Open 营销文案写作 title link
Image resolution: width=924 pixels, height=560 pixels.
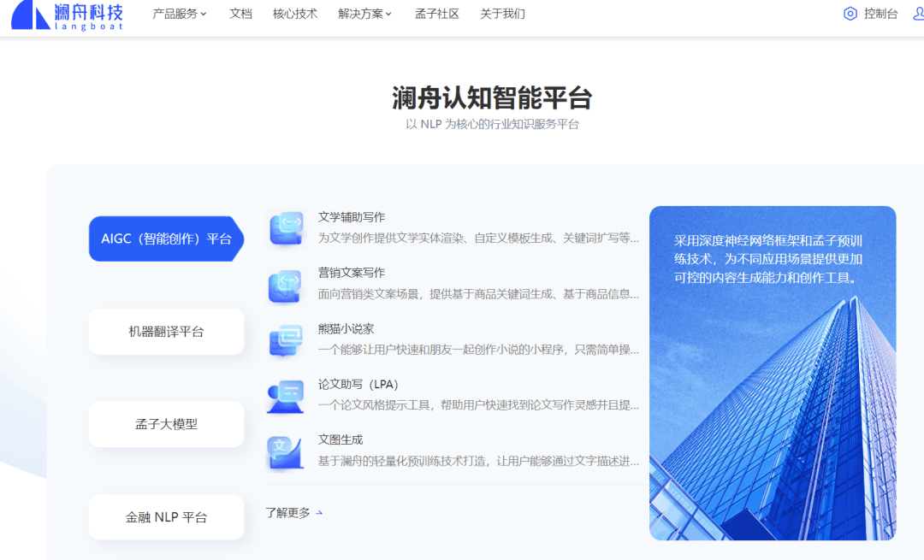[352, 273]
